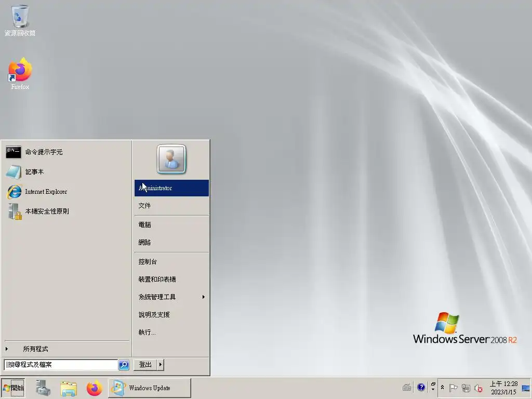This screenshot has width=532, height=399.
Task: Click the search magnifier button
Action: click(124, 365)
